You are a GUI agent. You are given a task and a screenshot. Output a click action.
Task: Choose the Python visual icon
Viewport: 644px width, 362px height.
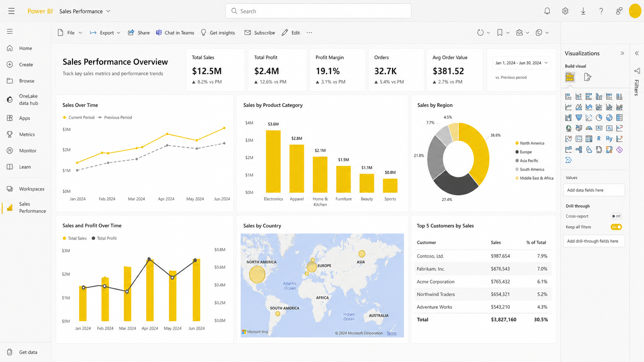(x=609, y=139)
